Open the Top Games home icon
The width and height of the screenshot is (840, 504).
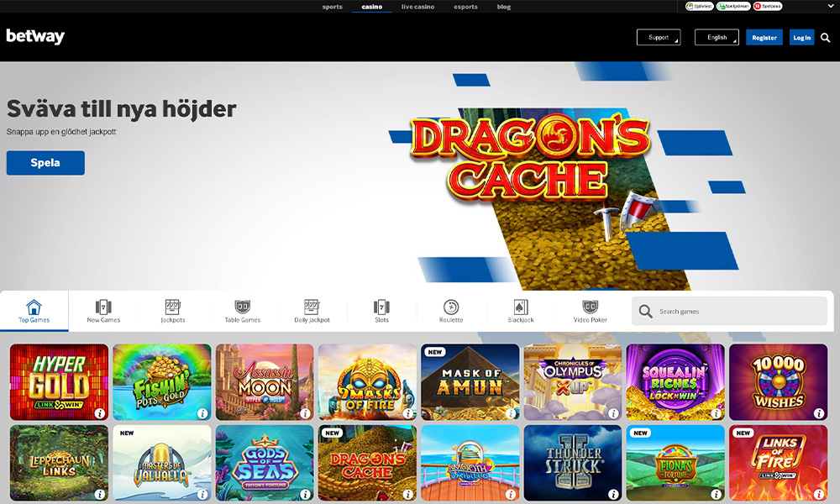pos(34,307)
